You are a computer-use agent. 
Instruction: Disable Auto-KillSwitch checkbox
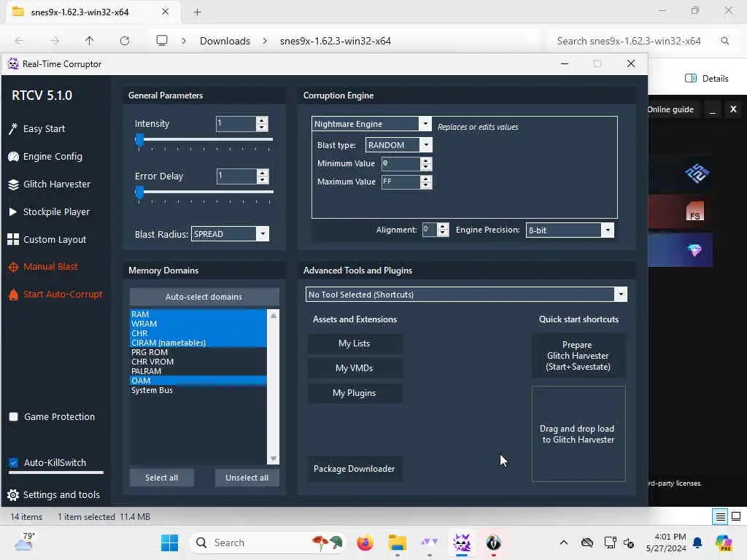(x=14, y=463)
